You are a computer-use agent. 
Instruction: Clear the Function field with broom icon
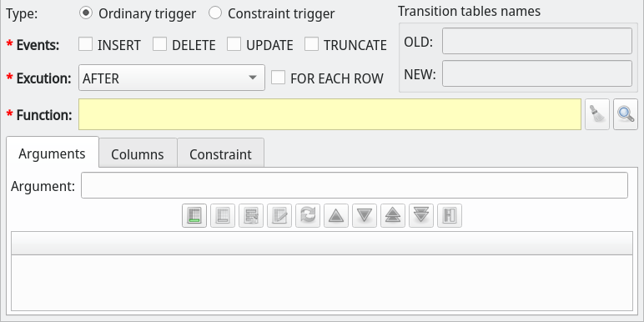point(597,114)
